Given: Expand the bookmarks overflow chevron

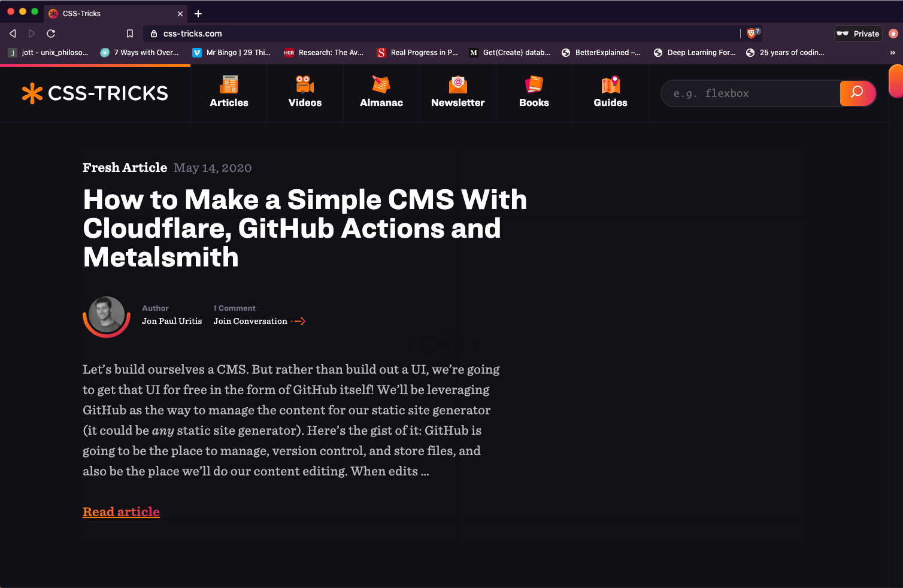Looking at the screenshot, I should pos(892,53).
